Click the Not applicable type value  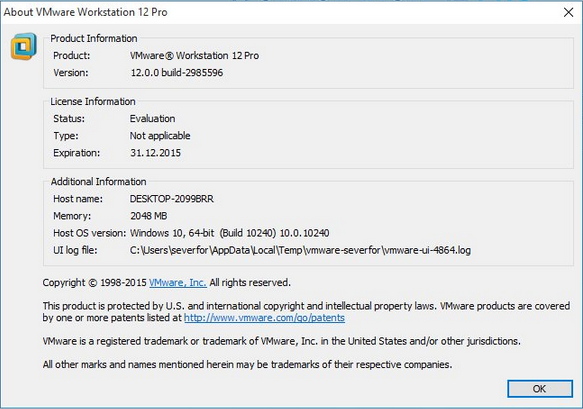[160, 136]
